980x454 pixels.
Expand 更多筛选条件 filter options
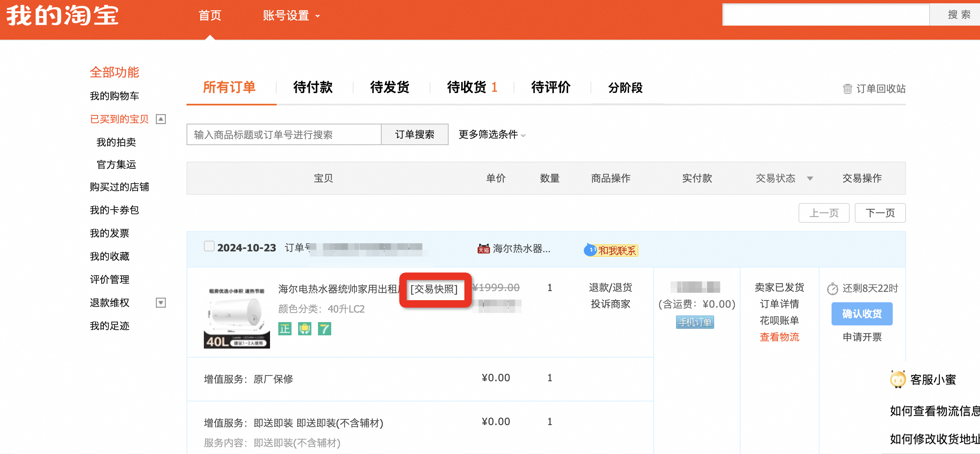pos(492,135)
